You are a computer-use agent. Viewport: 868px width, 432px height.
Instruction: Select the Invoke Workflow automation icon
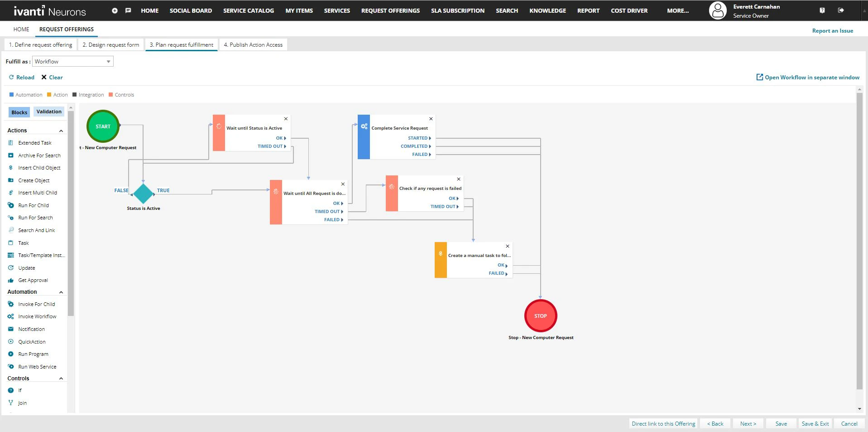click(10, 316)
